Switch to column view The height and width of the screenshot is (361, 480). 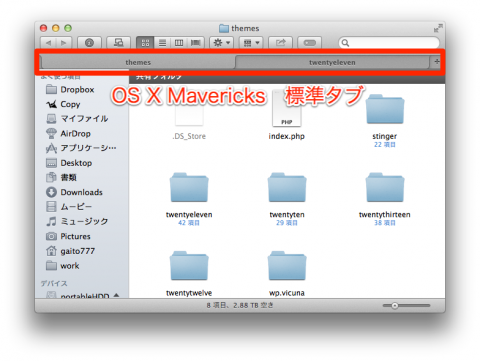point(179,43)
